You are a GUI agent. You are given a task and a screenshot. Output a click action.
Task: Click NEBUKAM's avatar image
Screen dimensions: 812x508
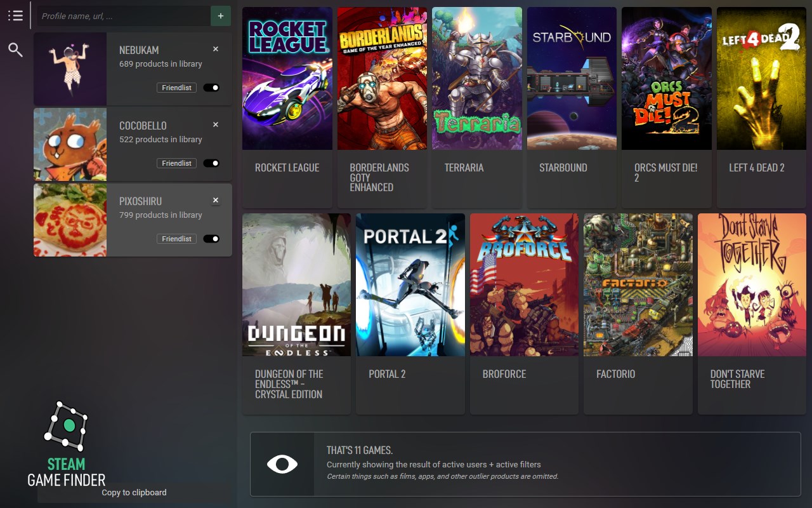[70, 69]
